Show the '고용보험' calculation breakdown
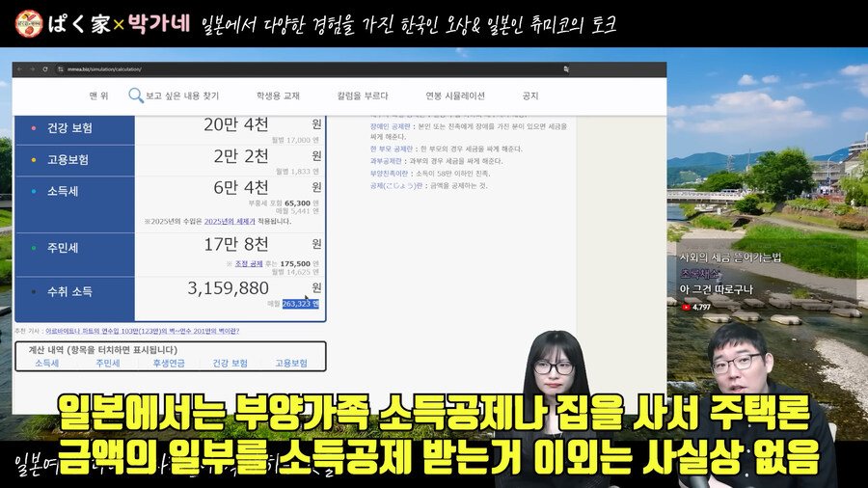Image resolution: width=868 pixels, height=488 pixels. [x=291, y=363]
